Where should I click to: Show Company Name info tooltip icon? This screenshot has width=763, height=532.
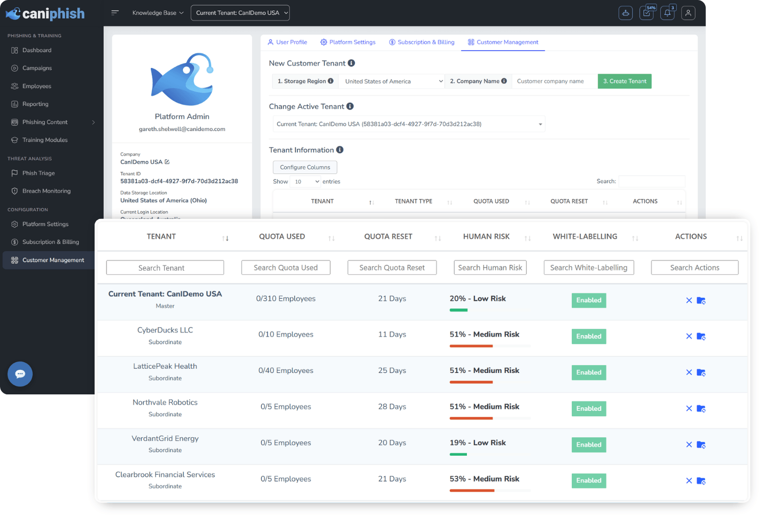pos(504,81)
